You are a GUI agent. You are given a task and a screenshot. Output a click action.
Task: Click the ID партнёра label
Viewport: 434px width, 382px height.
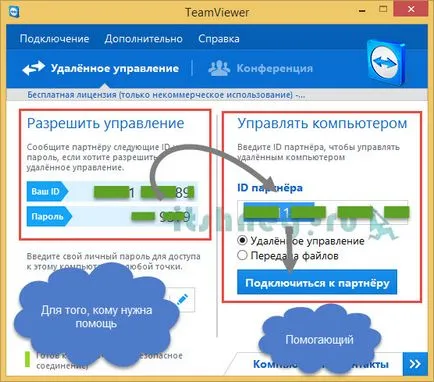[x=270, y=188]
